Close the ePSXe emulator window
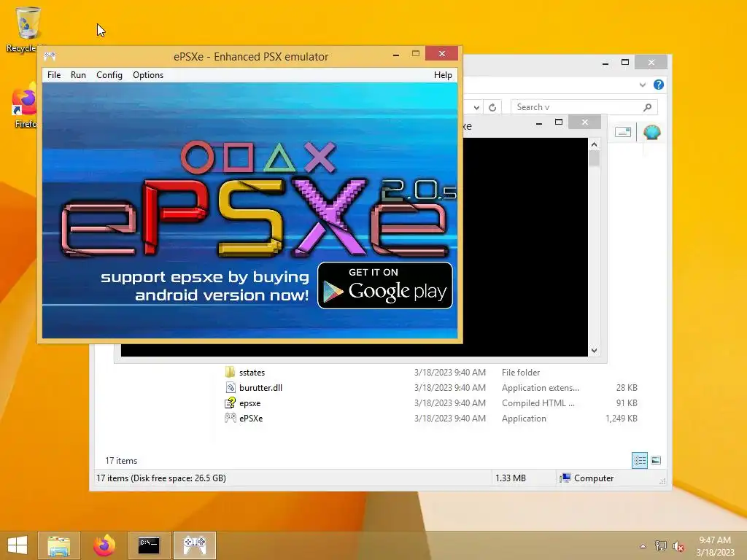 (441, 53)
